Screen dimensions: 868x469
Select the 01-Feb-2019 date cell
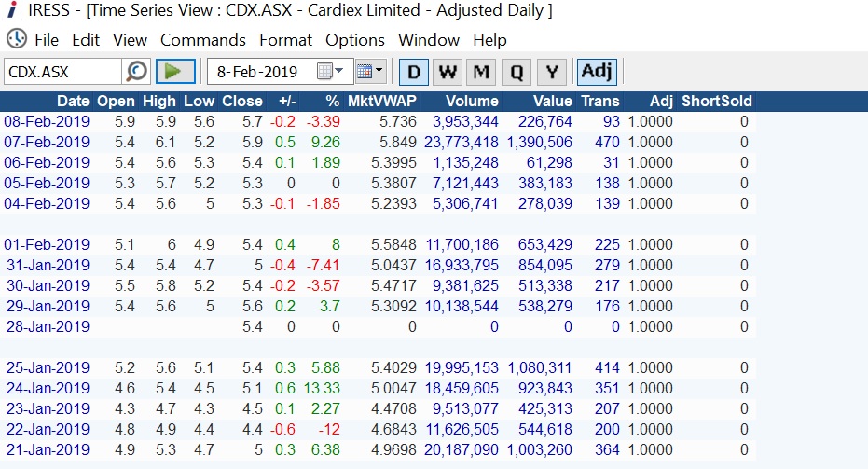pos(47,244)
